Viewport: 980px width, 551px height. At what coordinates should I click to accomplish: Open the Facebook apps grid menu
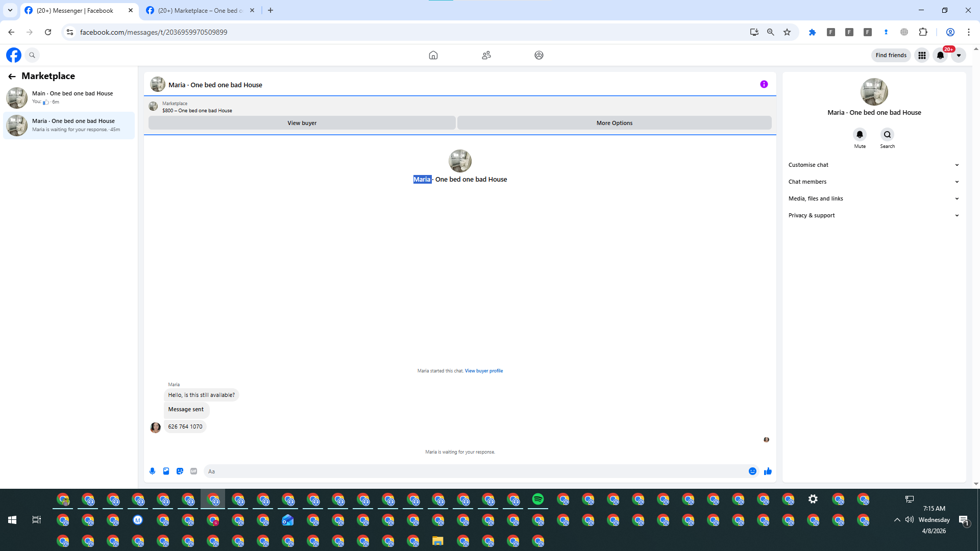pos(922,55)
